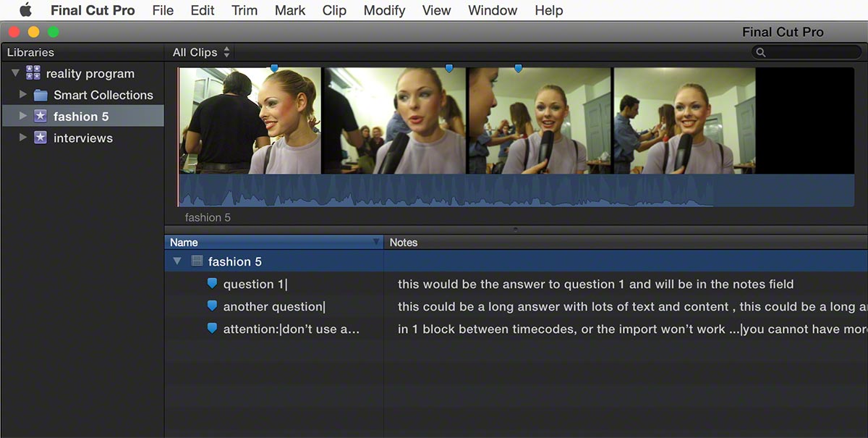Open the Final Cut Pro application menu
Viewport: 868px width, 438px height.
(93, 10)
